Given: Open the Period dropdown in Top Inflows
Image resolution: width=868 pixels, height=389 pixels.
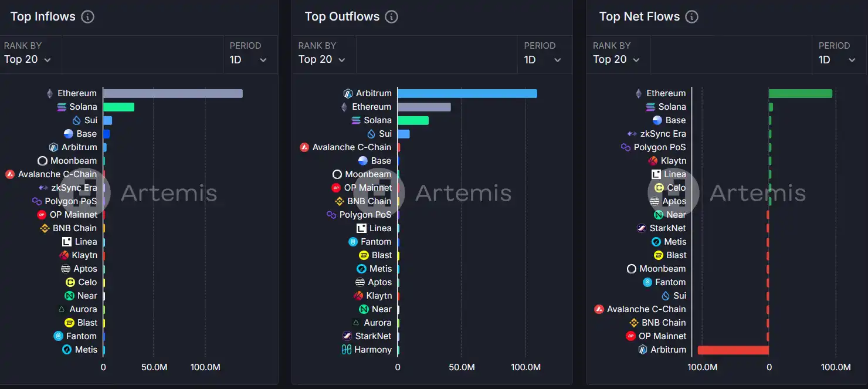Looking at the screenshot, I should tap(248, 59).
